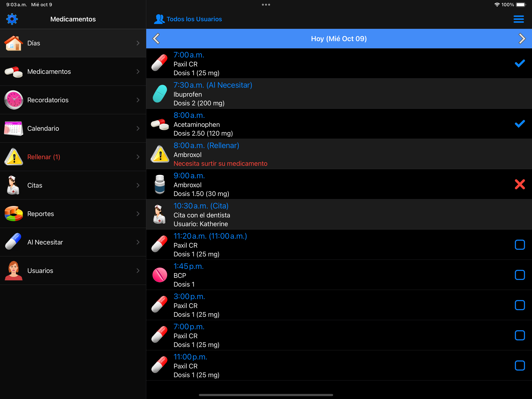Tap the chevron on the Calendario row

138,128
